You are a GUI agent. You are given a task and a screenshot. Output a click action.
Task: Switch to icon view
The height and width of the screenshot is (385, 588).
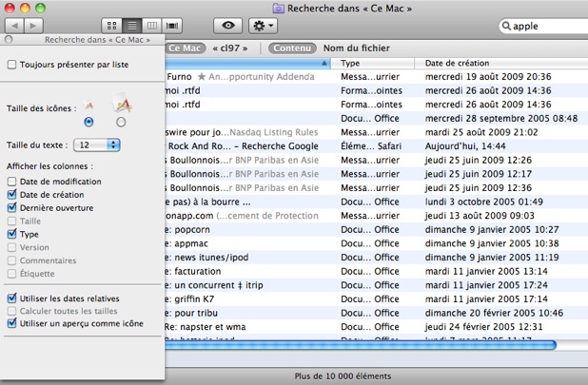click(x=111, y=26)
